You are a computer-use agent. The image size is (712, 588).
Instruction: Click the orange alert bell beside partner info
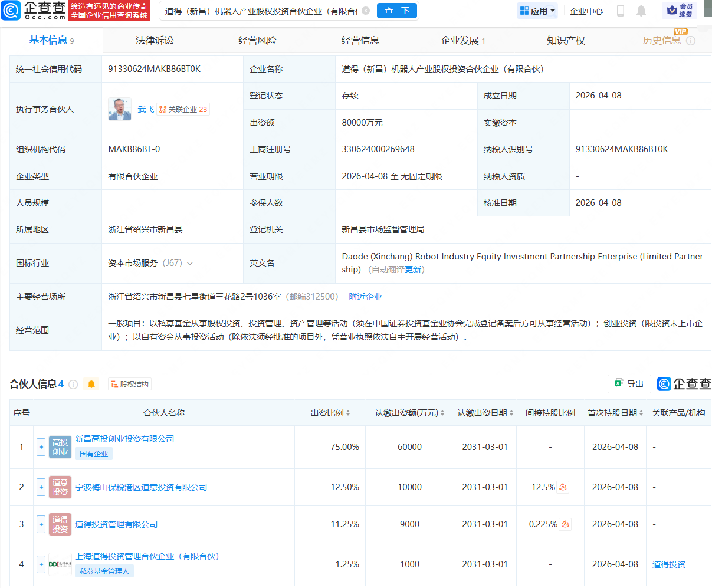91,384
